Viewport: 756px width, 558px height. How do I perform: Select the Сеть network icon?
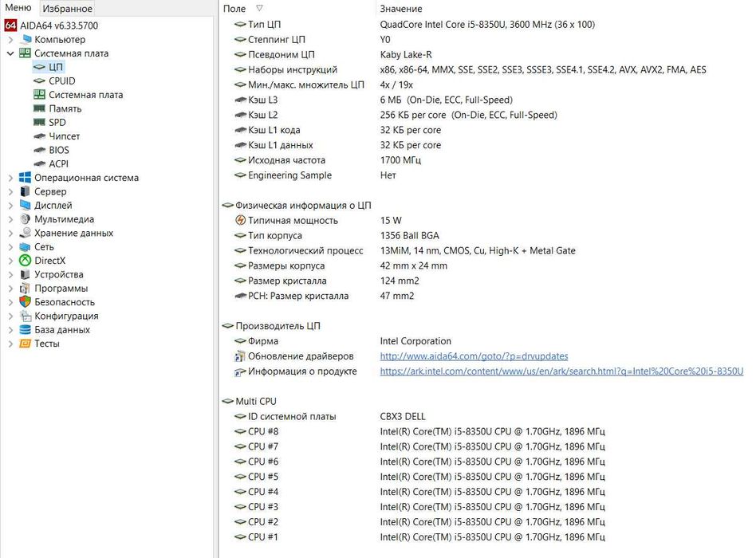pos(25,246)
